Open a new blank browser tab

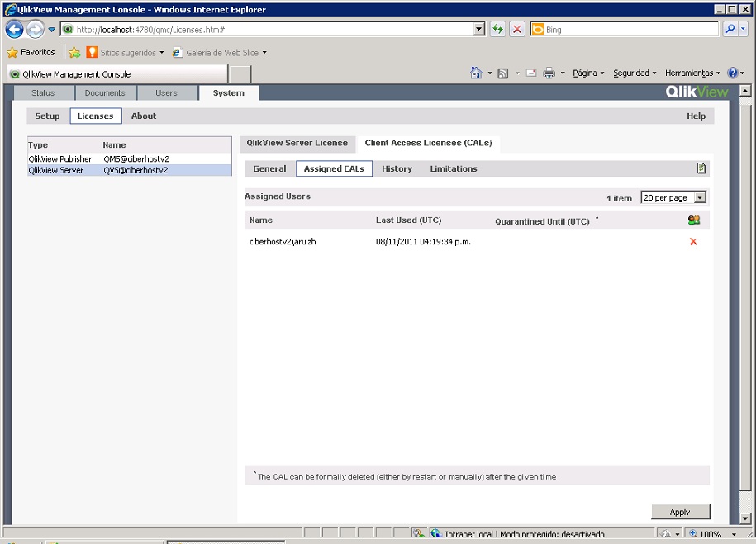tap(240, 74)
